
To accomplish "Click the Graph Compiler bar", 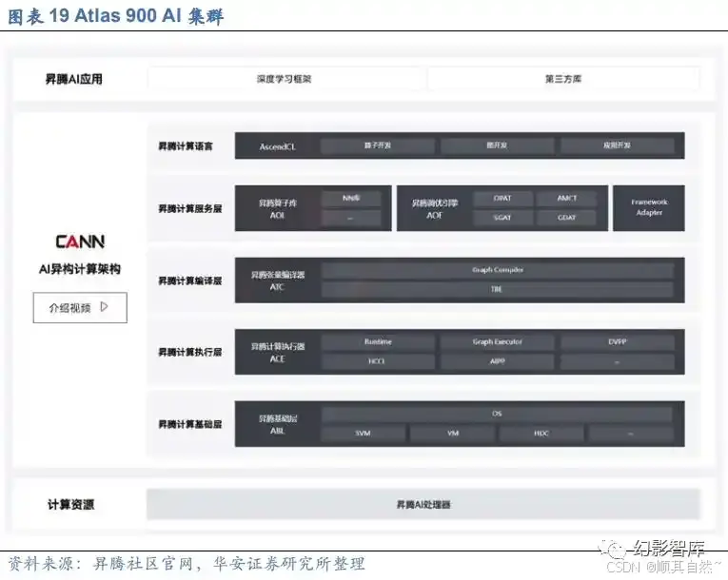I will coord(498,270).
